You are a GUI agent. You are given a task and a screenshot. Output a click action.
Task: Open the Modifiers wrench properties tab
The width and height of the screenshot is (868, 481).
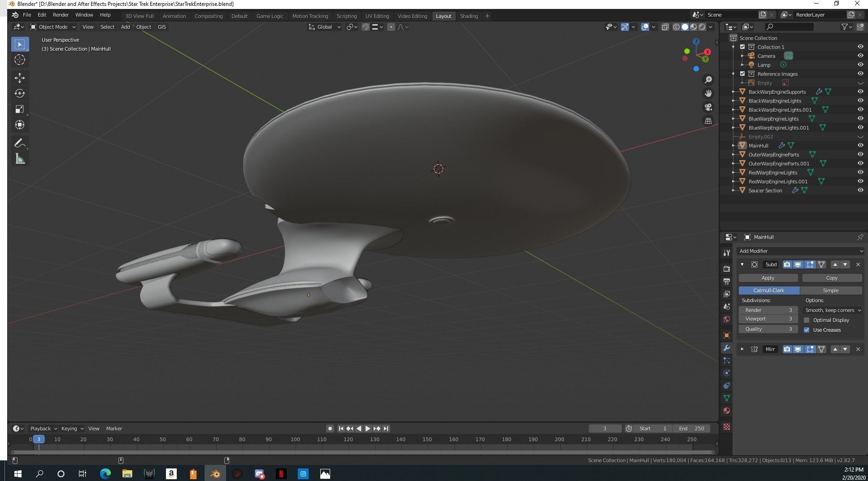(x=727, y=348)
